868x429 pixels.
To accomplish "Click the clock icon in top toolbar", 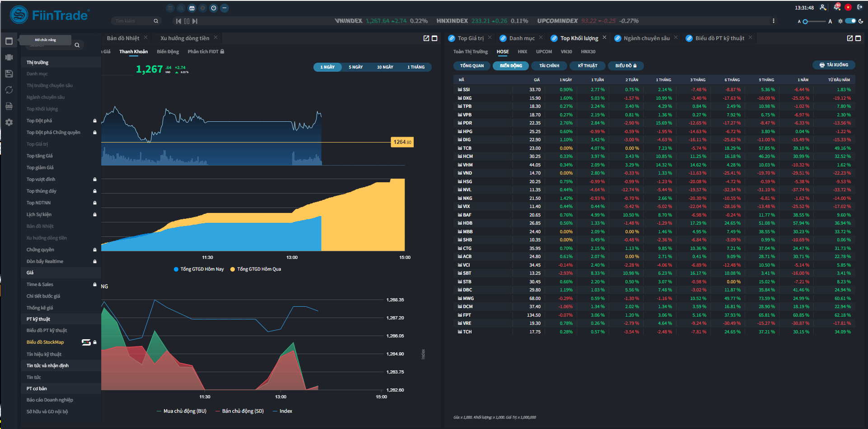I will click(x=214, y=8).
